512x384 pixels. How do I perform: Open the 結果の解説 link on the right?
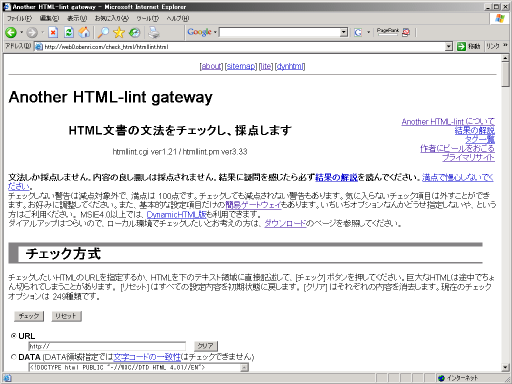point(475,131)
